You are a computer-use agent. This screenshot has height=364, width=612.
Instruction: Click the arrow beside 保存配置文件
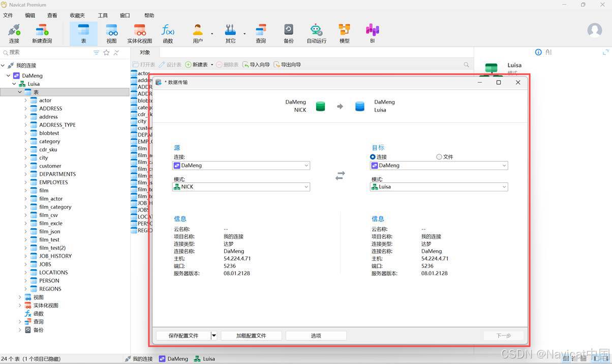coord(214,336)
